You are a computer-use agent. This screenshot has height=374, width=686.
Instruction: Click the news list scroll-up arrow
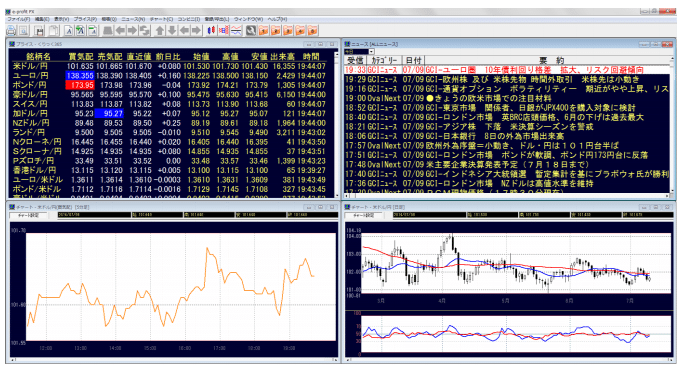click(673, 59)
